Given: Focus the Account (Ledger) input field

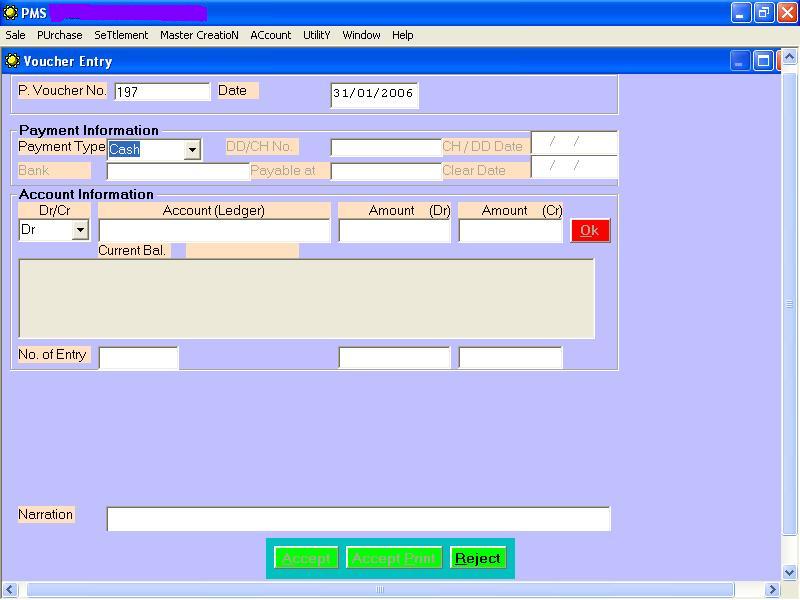Looking at the screenshot, I should click(x=214, y=231).
